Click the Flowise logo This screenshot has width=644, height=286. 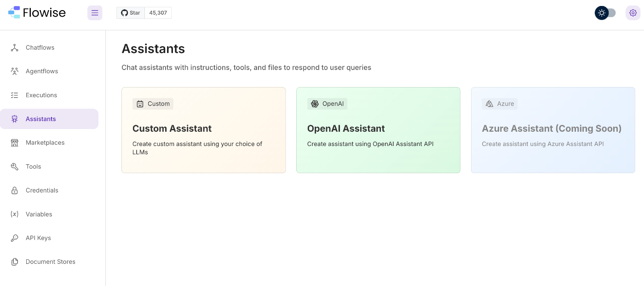(37, 12)
